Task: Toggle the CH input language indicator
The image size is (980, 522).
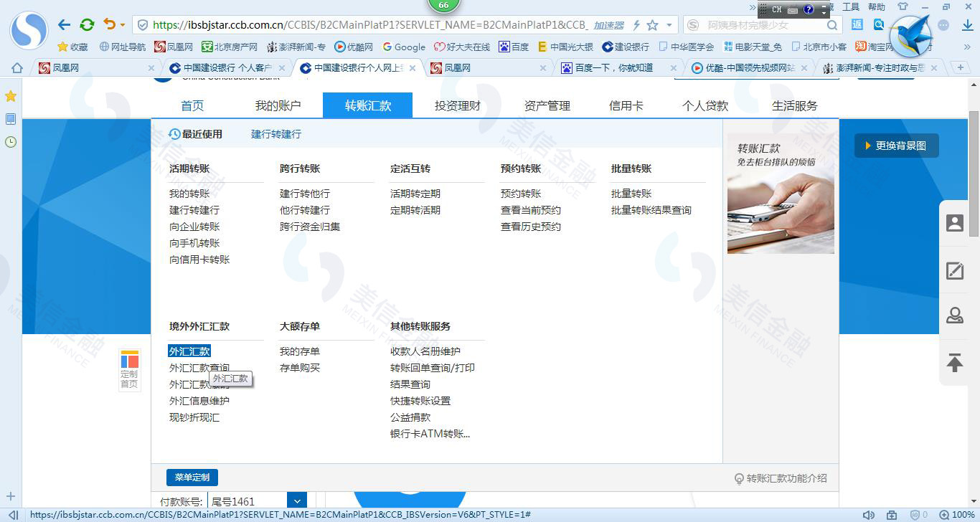Action: pyautogui.click(x=777, y=9)
